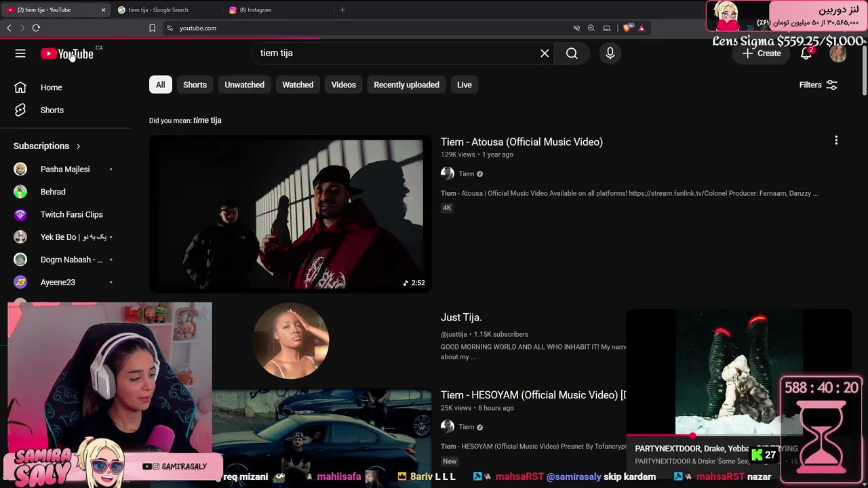
Task: Click the '129K views' text
Action: [x=458, y=155]
